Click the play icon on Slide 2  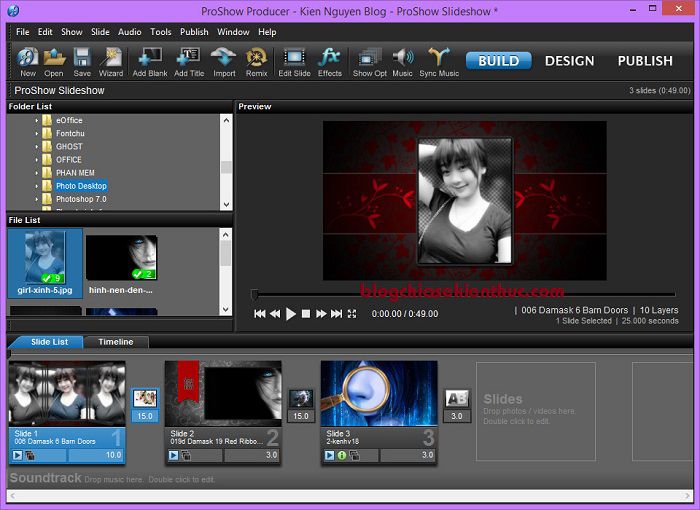(x=173, y=455)
